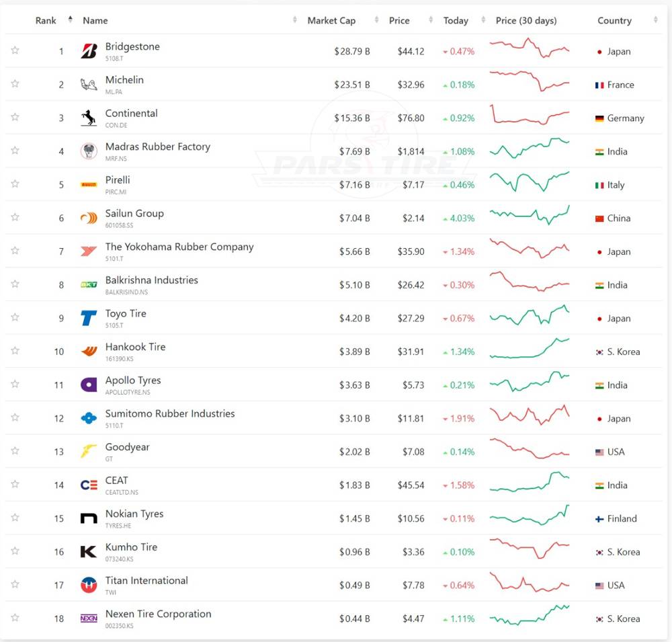Sort by Price using its sort arrows

(x=431, y=19)
